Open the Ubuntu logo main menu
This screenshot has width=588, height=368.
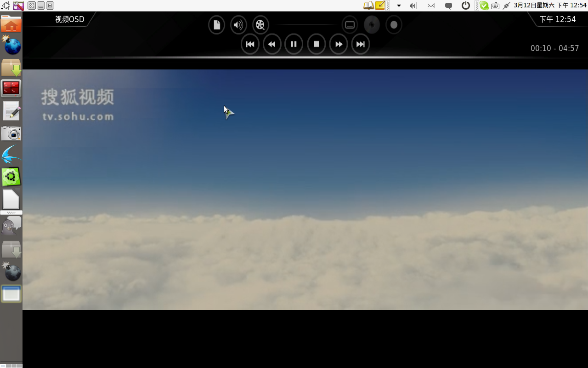(x=6, y=6)
